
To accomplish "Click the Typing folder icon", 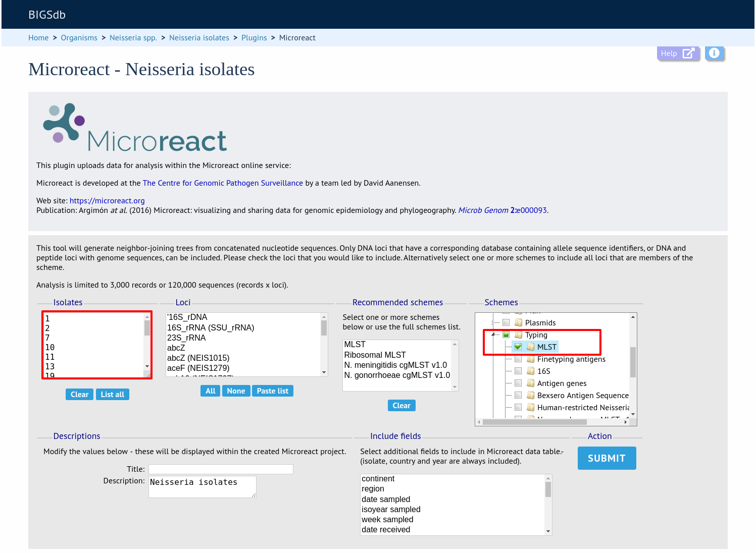I will (x=519, y=335).
